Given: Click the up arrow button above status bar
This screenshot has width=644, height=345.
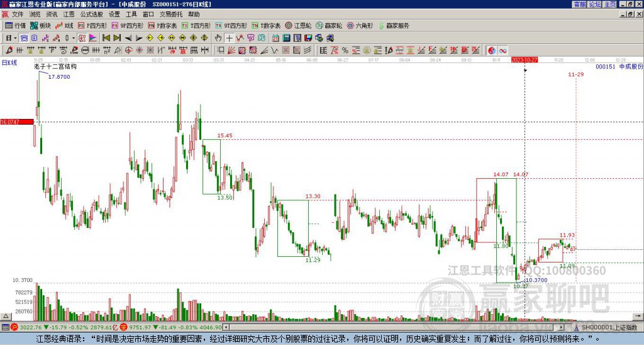Looking at the screenshot, I should [x=5, y=316].
